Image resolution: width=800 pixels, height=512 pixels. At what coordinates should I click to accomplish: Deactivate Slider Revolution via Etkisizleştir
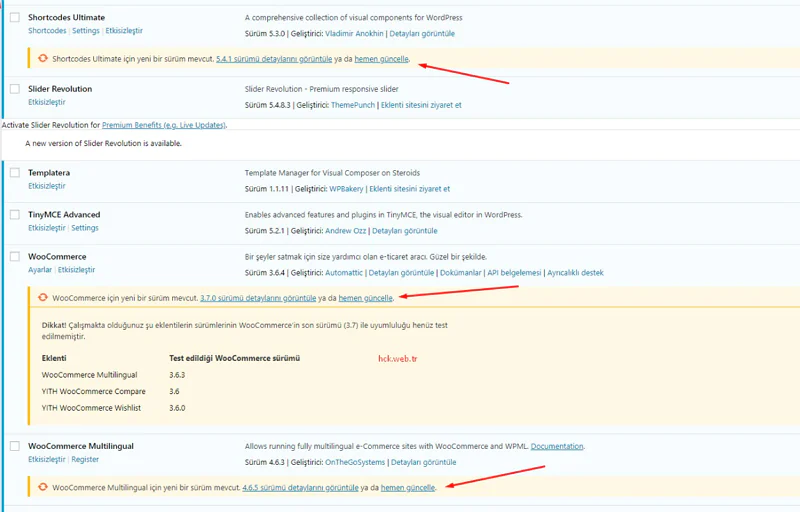tap(47, 102)
